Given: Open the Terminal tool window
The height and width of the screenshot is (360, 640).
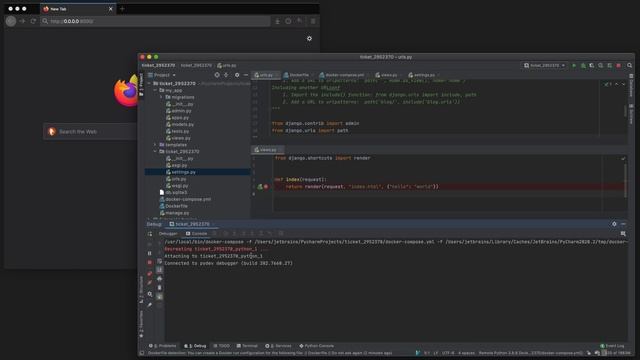Looking at the screenshot, I should 247,346.
